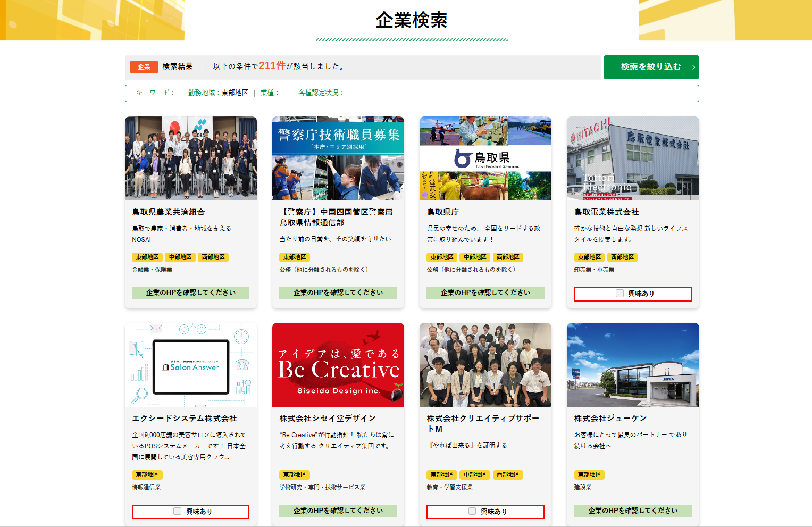Click 東部地区 tag on 鳥取電業株式会社
This screenshot has width=812, height=527.
[589, 257]
